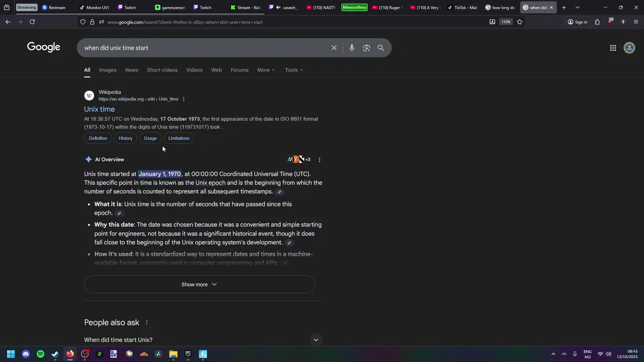The height and width of the screenshot is (362, 644).
Task: Focus the Google search input field
Action: (204, 48)
